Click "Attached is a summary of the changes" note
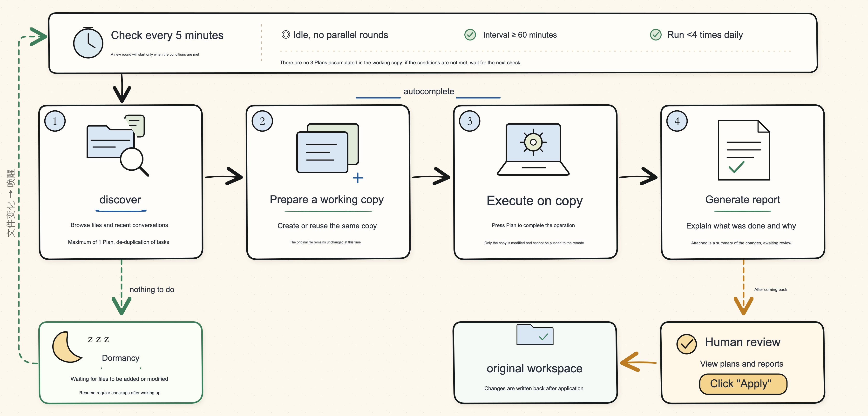 pyautogui.click(x=741, y=243)
